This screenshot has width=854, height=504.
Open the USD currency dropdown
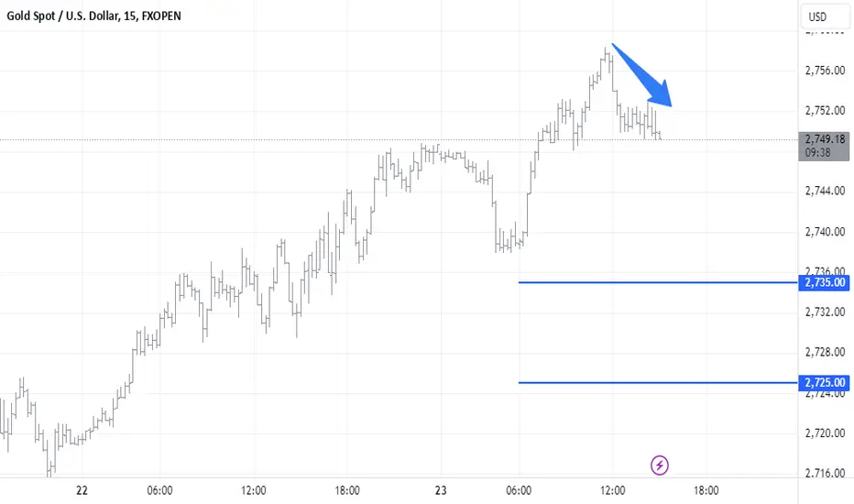click(825, 16)
